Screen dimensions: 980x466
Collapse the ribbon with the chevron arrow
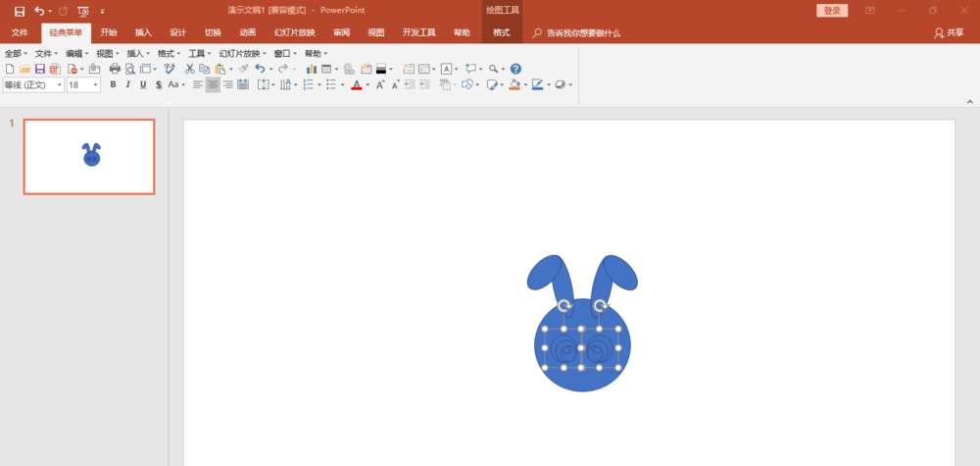(970, 101)
